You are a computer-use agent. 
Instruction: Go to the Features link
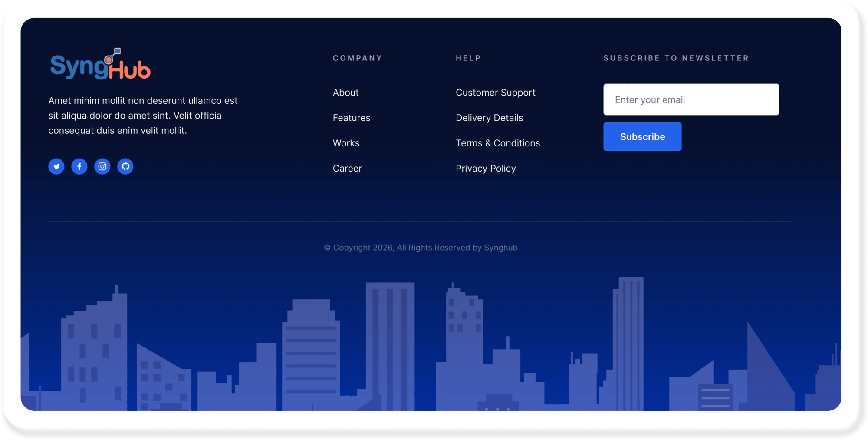[x=351, y=118]
